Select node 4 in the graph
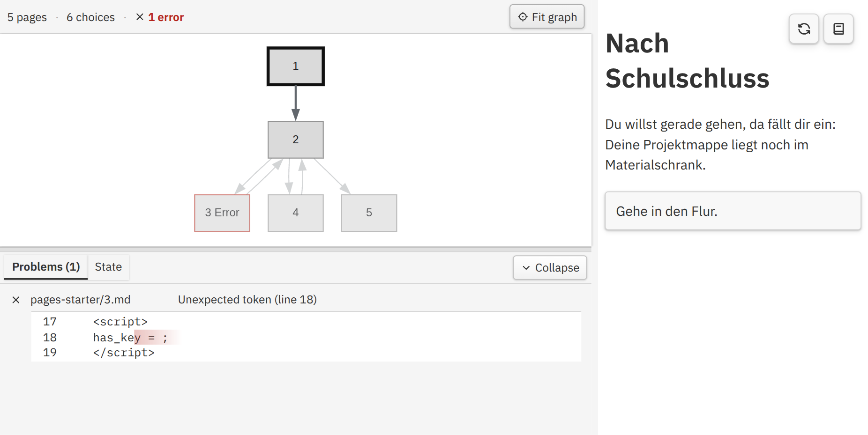 click(x=296, y=213)
